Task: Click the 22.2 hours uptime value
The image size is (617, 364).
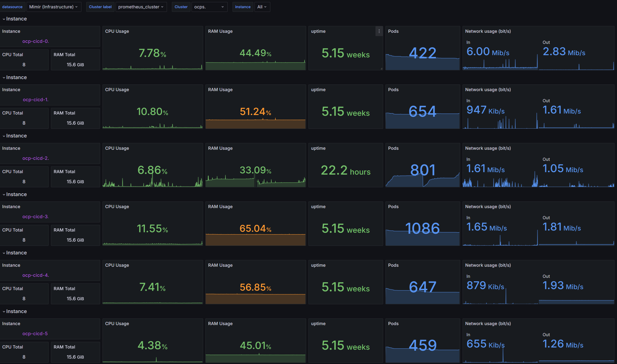Action: [345, 170]
